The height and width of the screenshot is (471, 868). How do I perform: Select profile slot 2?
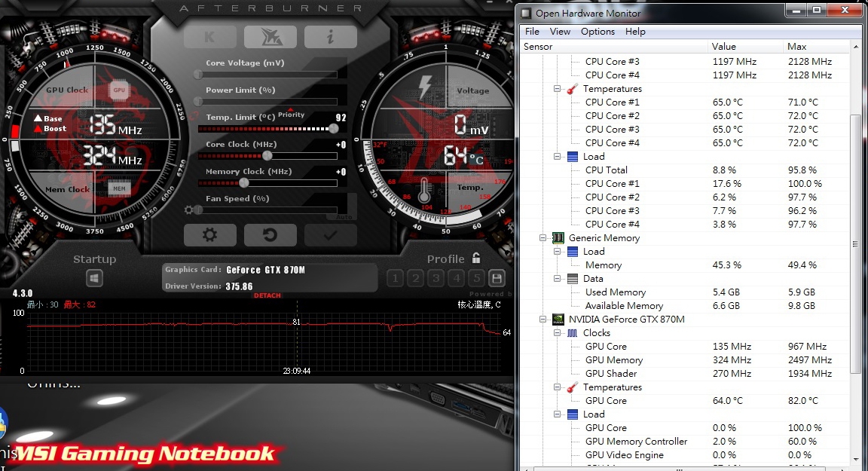pyautogui.click(x=415, y=278)
